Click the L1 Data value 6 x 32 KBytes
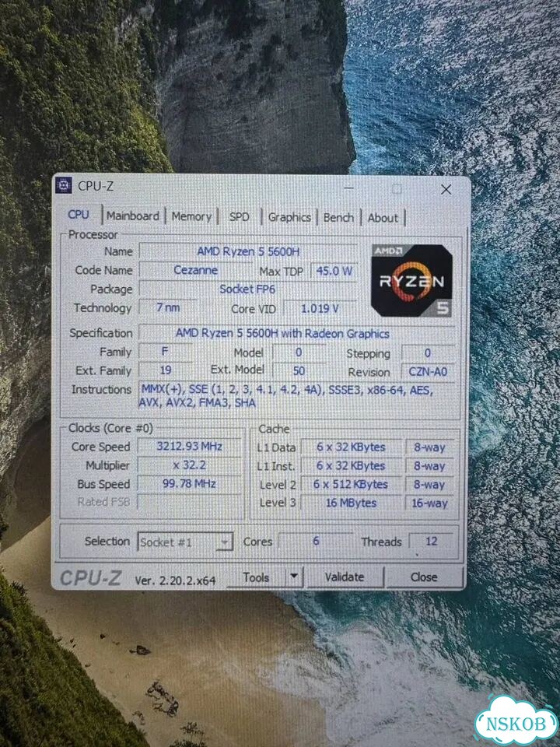The height and width of the screenshot is (747, 560). 351,447
